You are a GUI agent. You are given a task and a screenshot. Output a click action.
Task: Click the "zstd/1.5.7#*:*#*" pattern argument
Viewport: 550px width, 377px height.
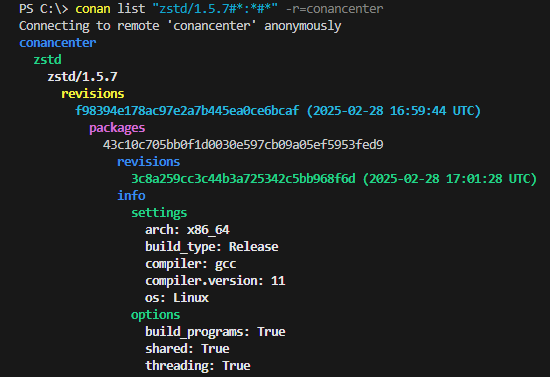point(215,8)
